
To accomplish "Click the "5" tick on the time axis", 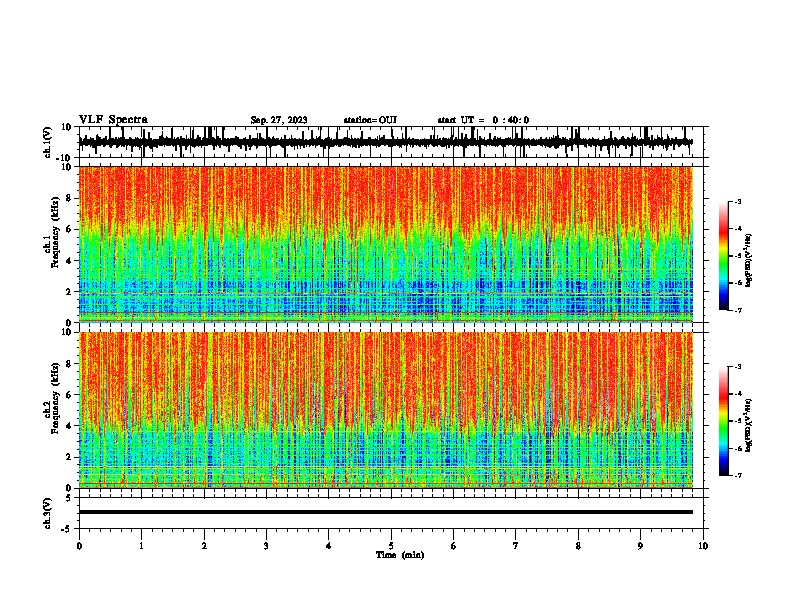I will (x=391, y=546).
